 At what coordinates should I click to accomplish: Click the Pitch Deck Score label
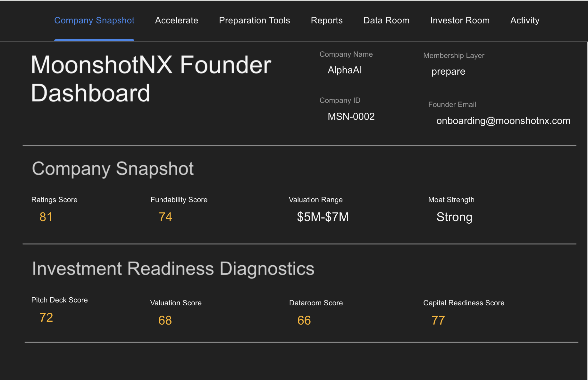[x=59, y=300]
